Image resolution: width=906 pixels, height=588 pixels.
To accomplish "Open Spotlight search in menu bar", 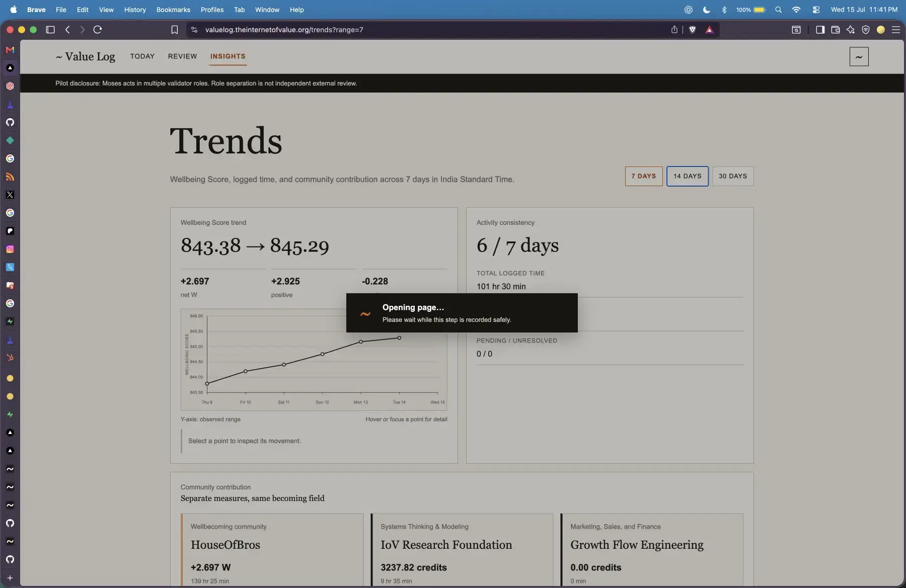I will click(779, 10).
